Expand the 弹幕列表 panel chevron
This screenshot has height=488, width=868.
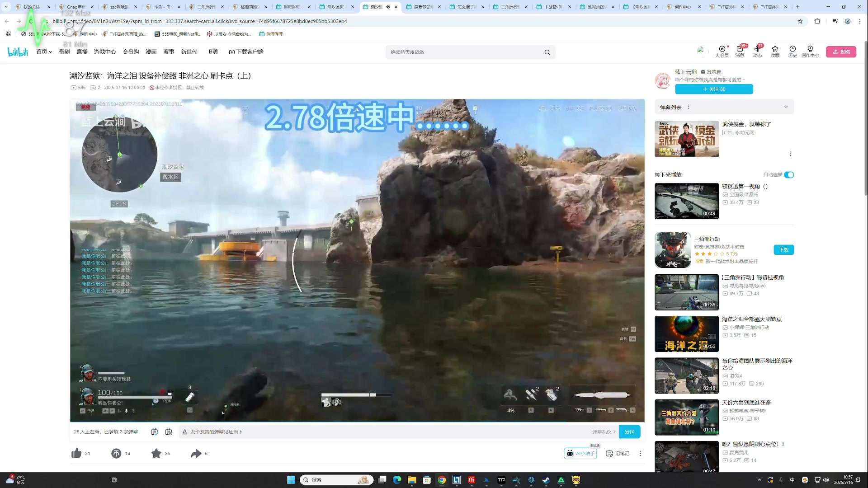786,107
